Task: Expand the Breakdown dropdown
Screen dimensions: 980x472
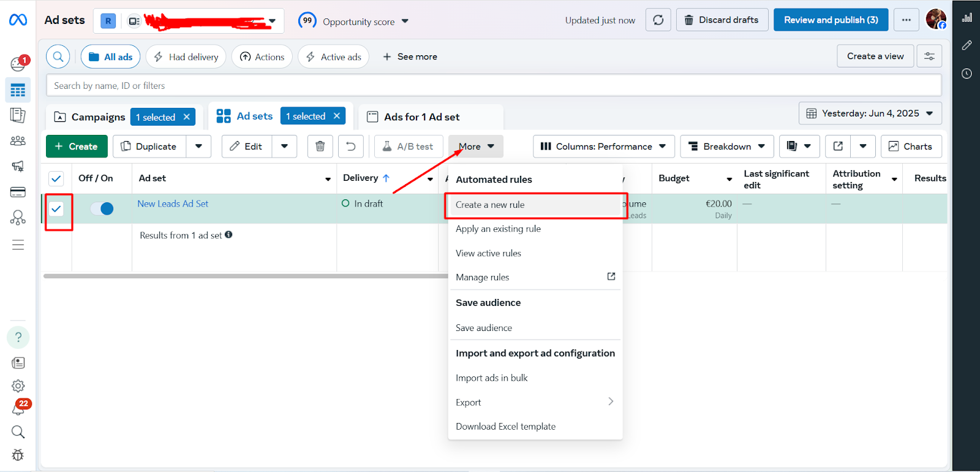Action: click(727, 147)
